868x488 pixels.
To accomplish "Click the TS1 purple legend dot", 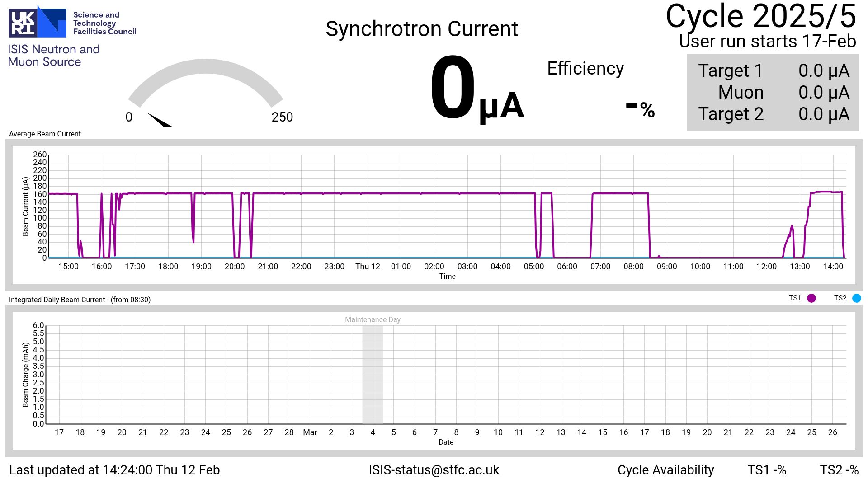I will tap(811, 298).
